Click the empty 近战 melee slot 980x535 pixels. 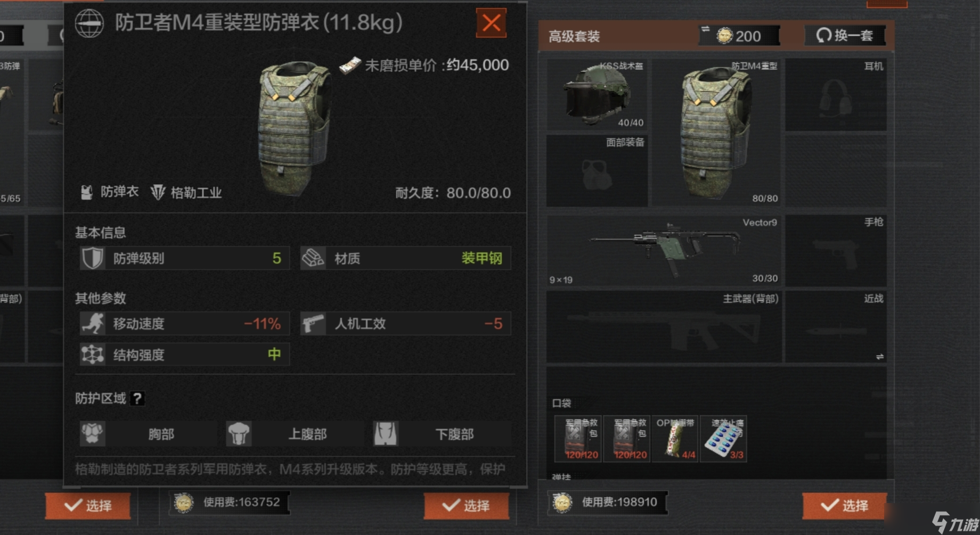point(836,326)
